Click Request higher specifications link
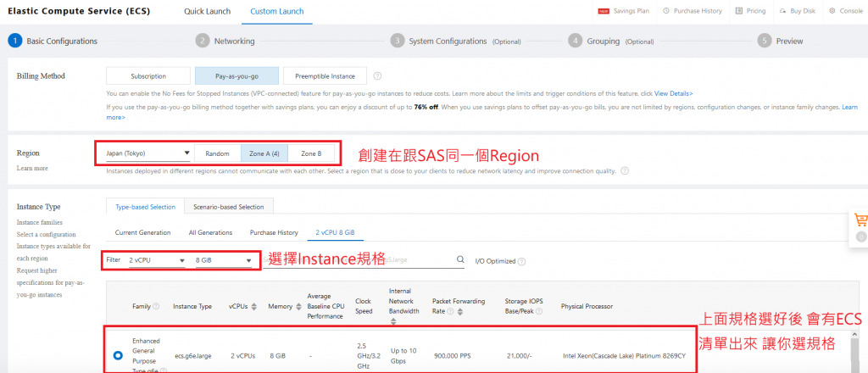This screenshot has width=868, height=373. click(x=48, y=282)
